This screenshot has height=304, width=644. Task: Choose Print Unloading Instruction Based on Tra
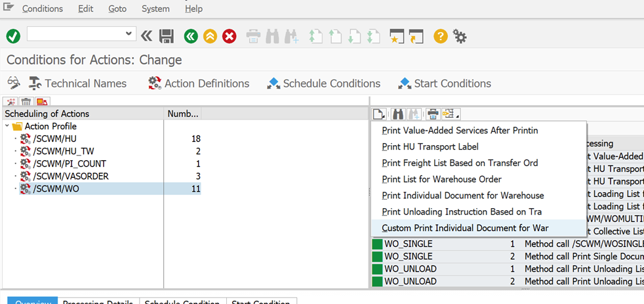[479, 212]
